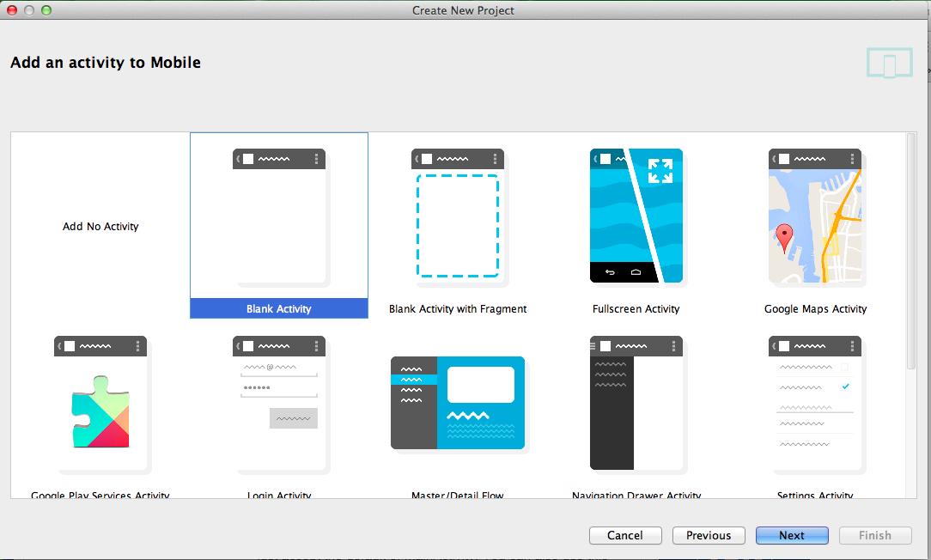Proceed with the Next button
Image resolution: width=931 pixels, height=560 pixels.
click(792, 535)
